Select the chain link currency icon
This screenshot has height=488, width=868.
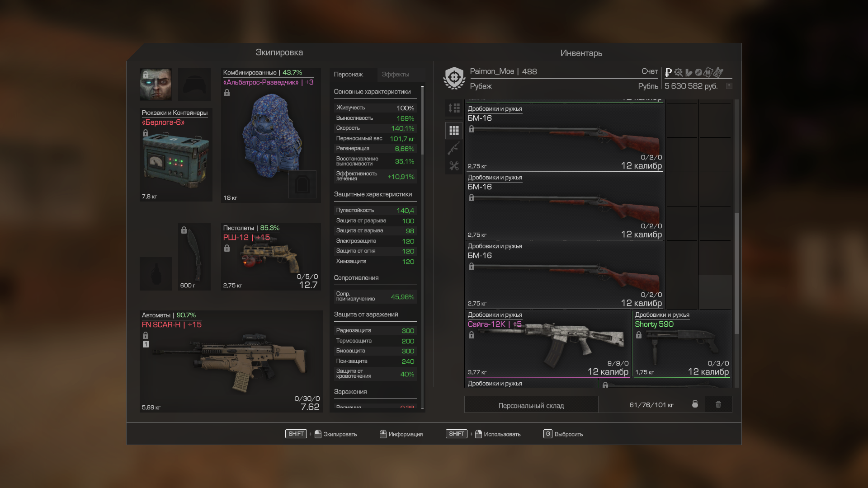(x=698, y=72)
